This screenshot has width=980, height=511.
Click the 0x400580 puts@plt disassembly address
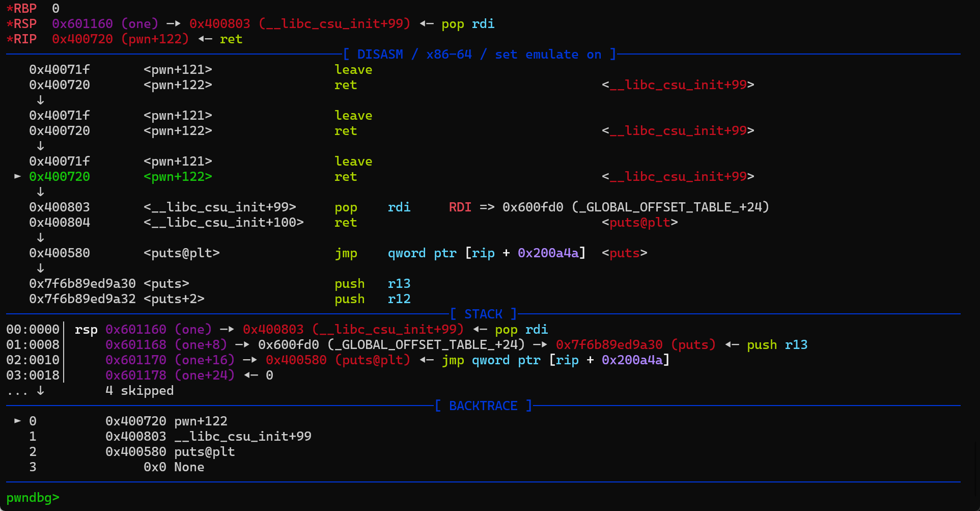[x=60, y=253]
